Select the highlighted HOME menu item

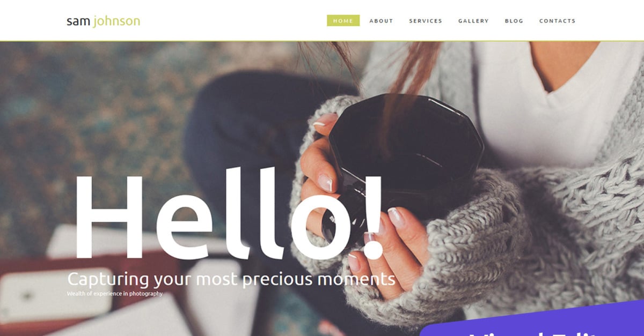343,21
